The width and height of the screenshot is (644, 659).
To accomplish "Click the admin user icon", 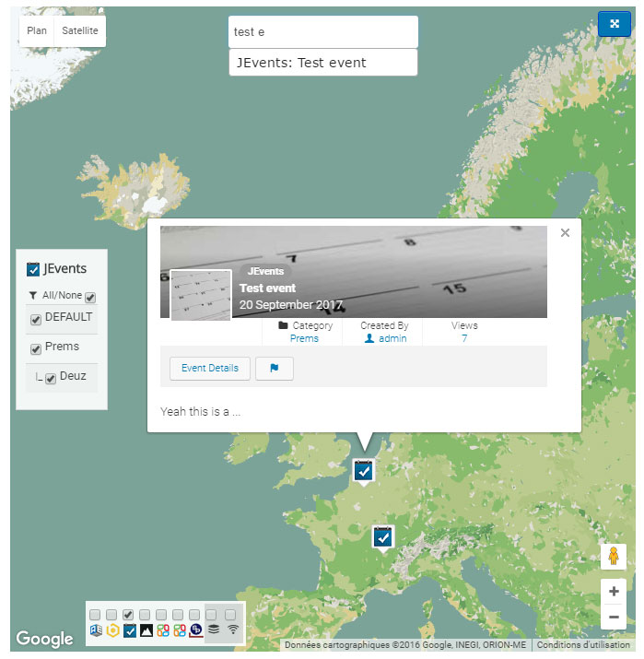I will tap(369, 338).
